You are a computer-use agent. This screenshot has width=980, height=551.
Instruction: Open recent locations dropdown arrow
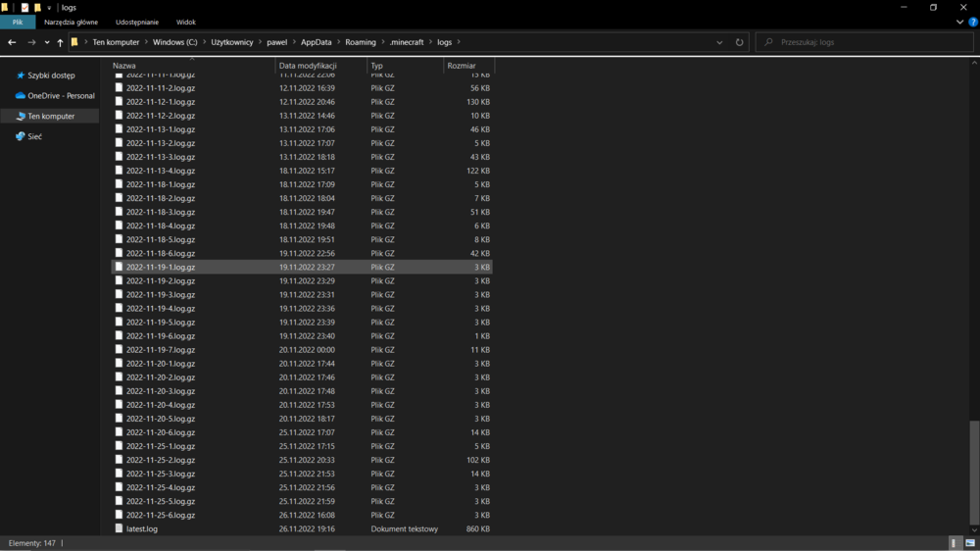[47, 42]
